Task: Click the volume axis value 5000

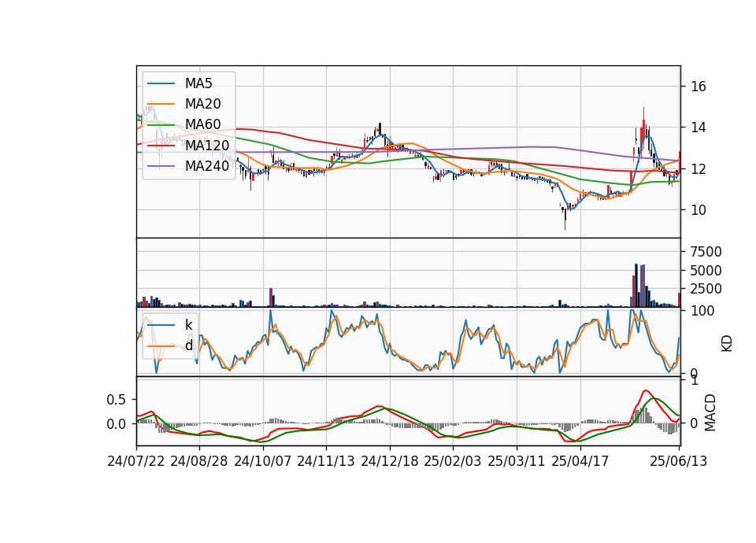Action: pyautogui.click(x=706, y=271)
